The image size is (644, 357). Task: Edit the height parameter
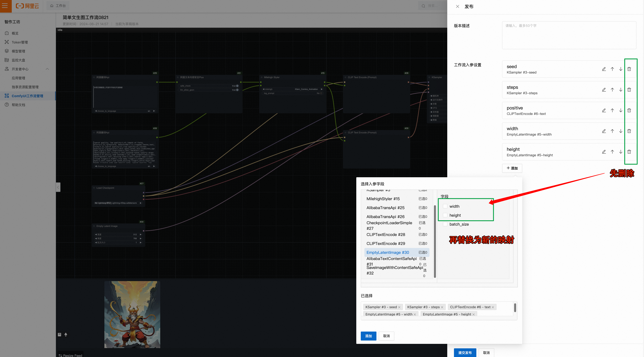[x=604, y=152]
